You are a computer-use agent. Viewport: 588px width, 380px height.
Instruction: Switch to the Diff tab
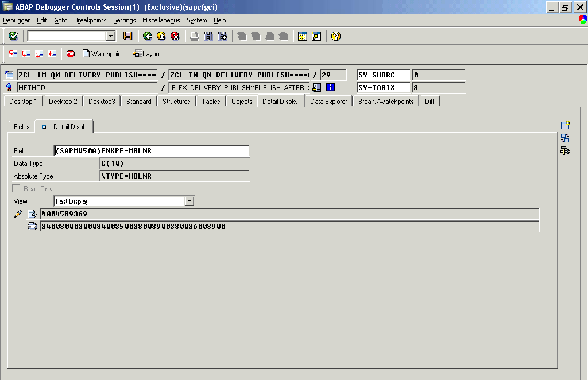(430, 102)
